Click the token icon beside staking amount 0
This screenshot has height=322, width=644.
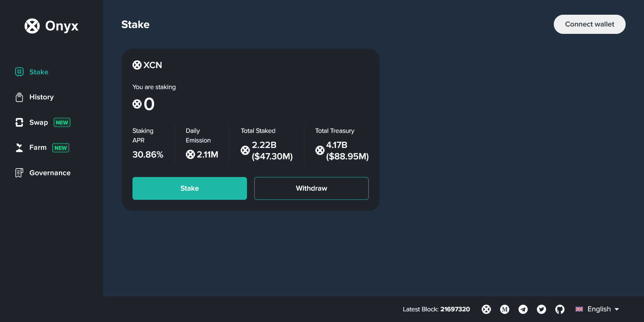pos(137,104)
